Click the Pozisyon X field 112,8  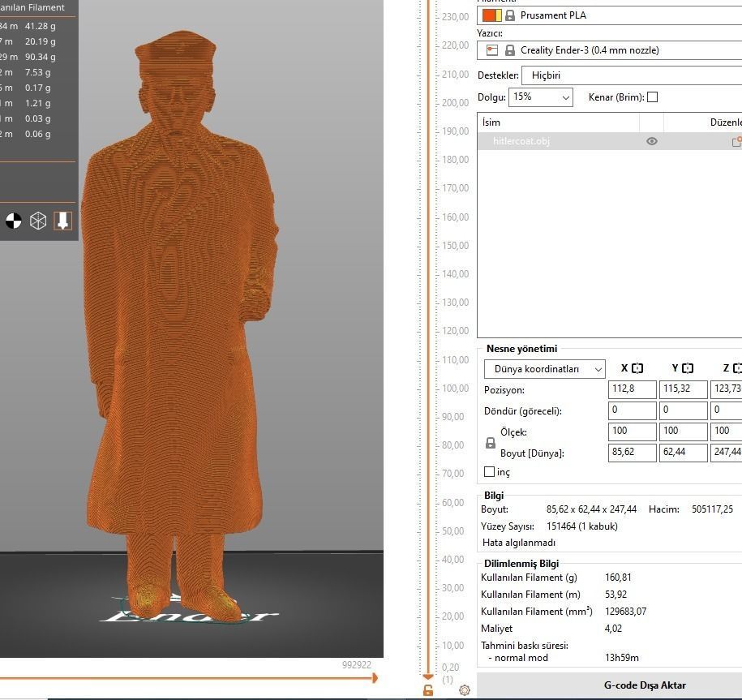pyautogui.click(x=633, y=389)
